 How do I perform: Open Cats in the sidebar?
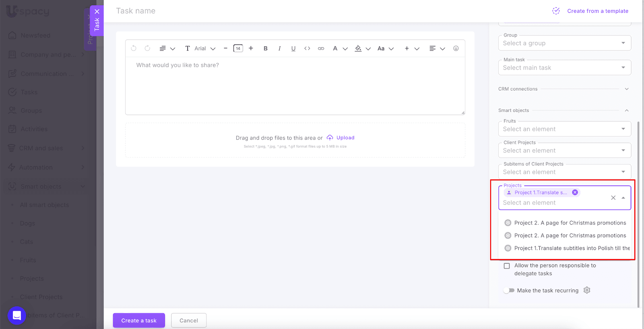27,242
